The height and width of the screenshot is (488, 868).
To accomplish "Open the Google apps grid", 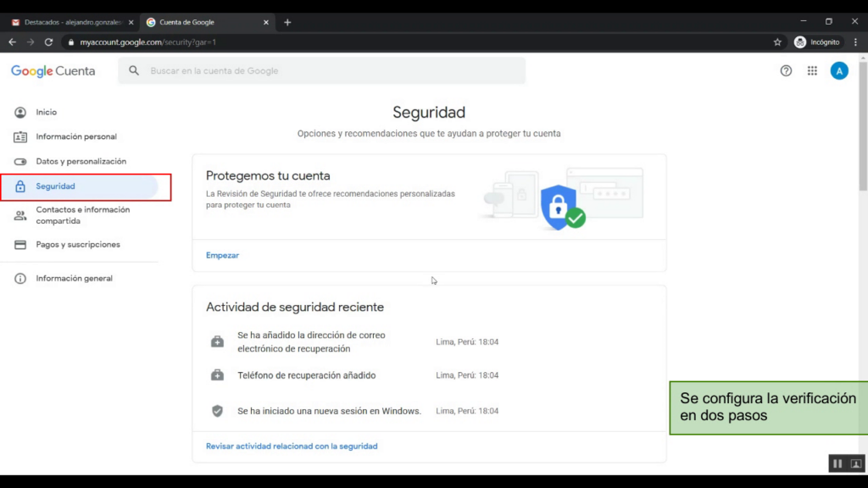I will click(812, 71).
